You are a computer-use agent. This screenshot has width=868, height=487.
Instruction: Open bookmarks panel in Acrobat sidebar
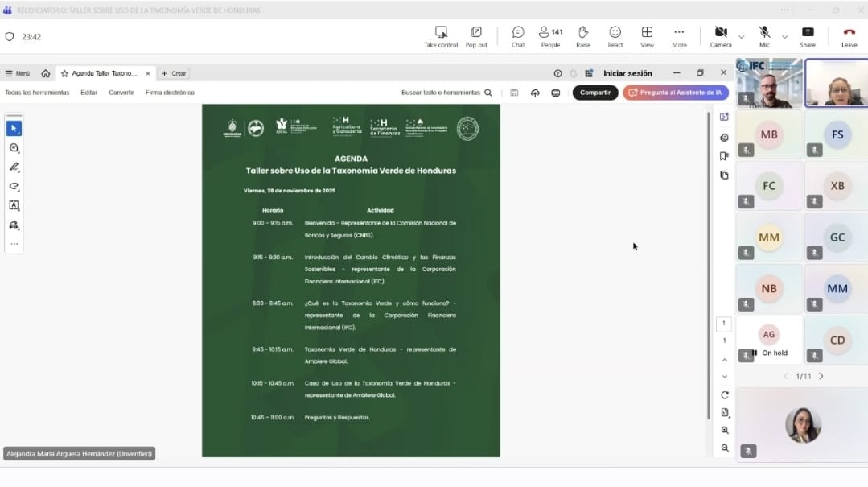[x=724, y=156]
